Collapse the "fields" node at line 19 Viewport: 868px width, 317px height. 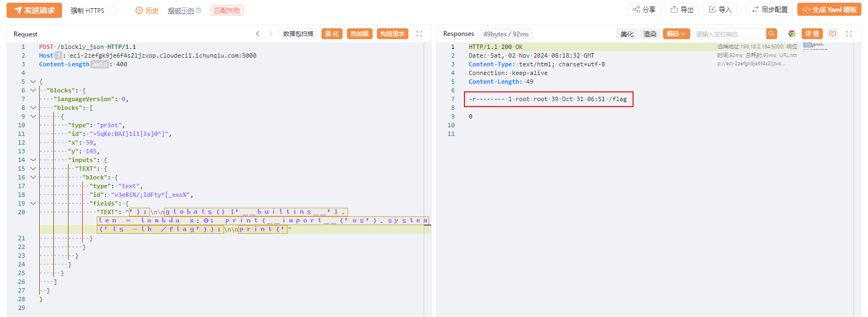point(33,203)
